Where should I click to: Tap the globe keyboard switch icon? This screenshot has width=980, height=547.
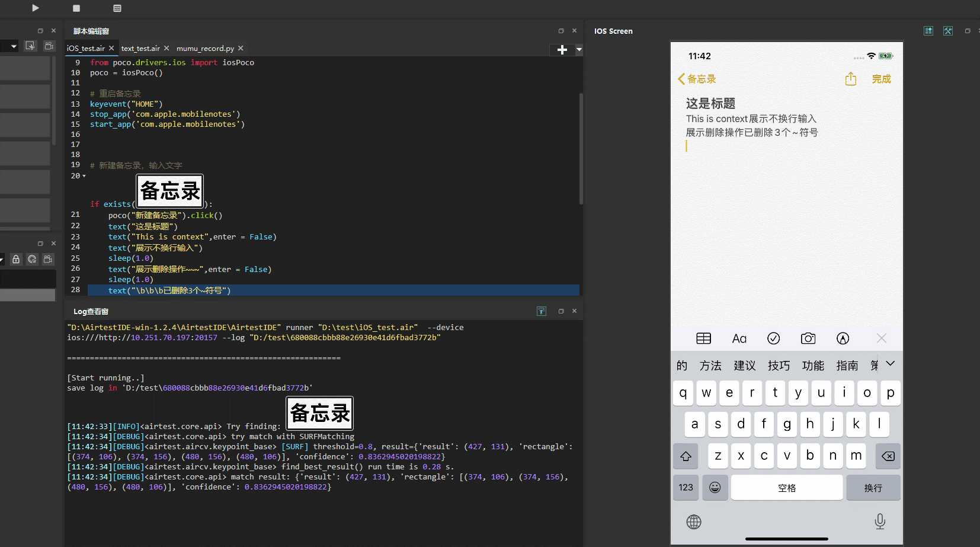coord(694,522)
